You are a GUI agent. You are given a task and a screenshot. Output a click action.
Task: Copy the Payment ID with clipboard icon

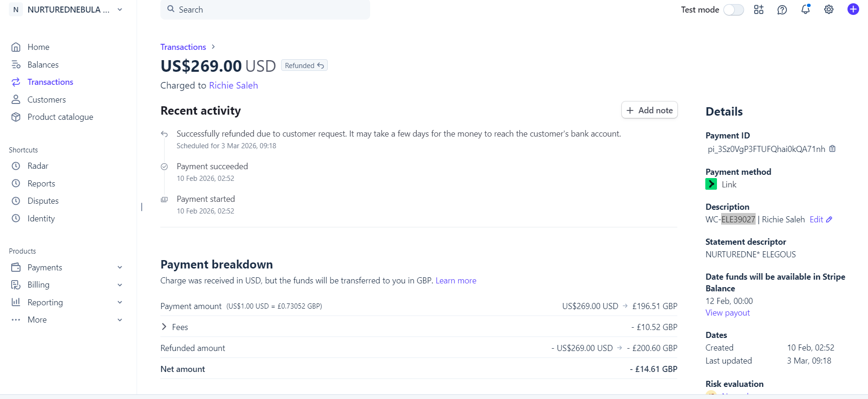tap(833, 149)
